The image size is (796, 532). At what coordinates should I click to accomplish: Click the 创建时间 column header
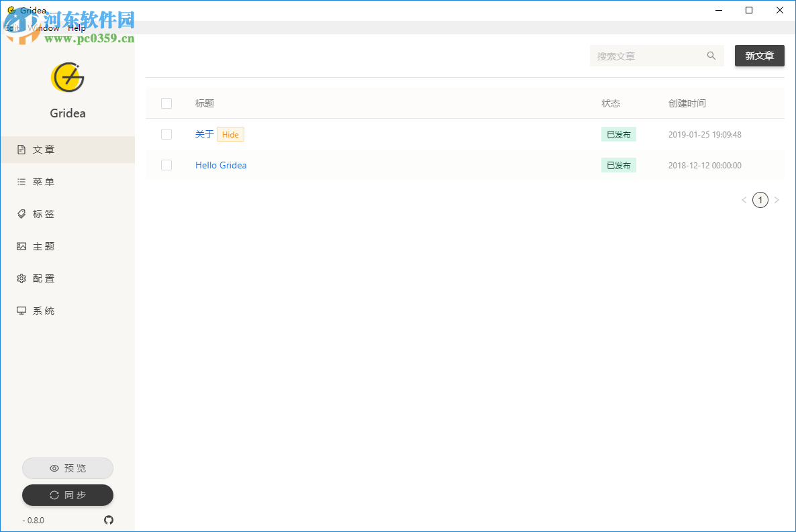tap(687, 103)
